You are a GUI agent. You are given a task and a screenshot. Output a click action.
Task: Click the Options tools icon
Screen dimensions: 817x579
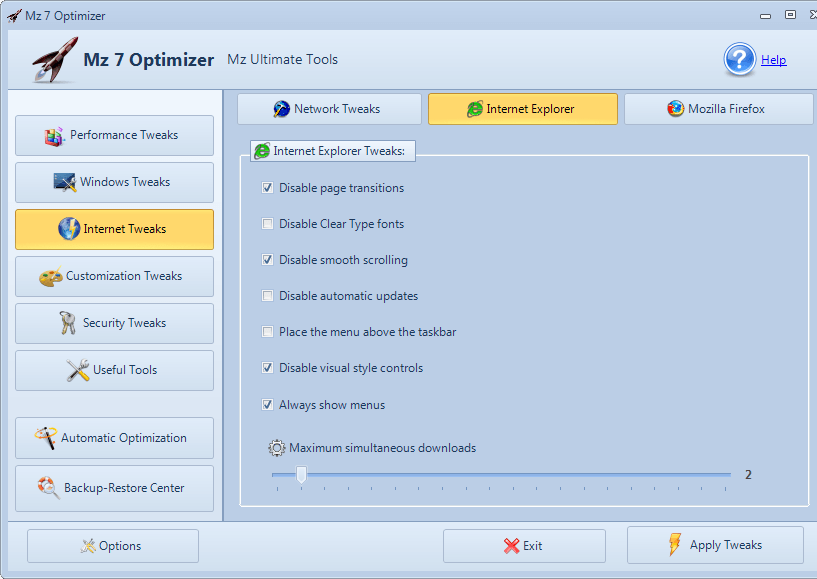(88, 546)
